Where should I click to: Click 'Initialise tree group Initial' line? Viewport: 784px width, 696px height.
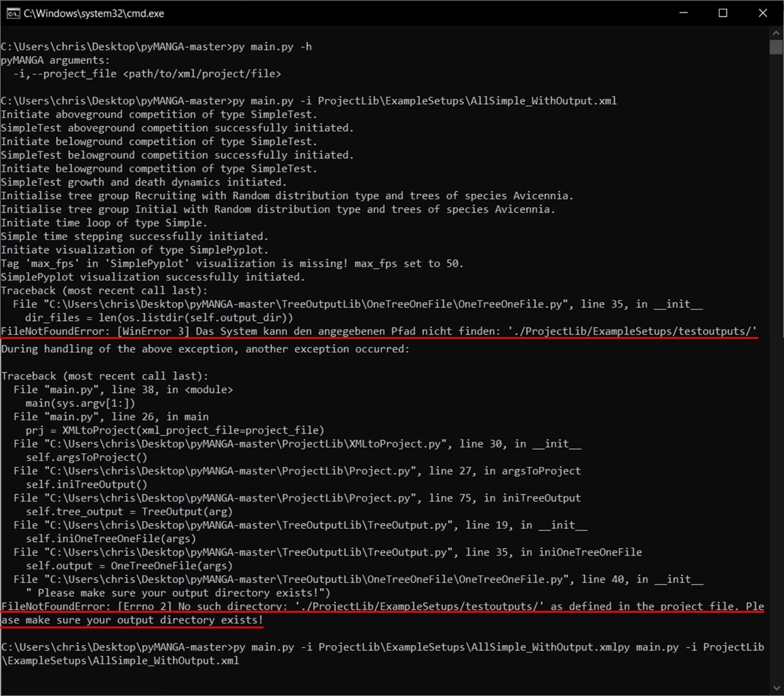(278, 209)
